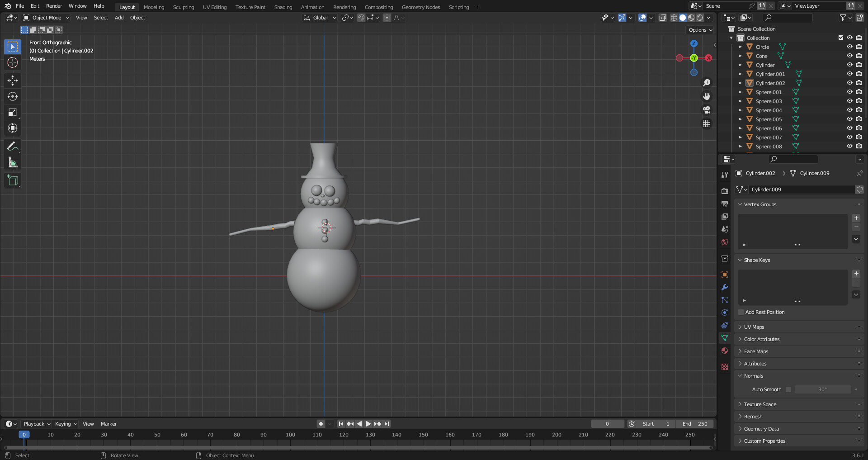Jump to the last frame playback control
Image resolution: width=868 pixels, height=460 pixels.
tap(387, 424)
